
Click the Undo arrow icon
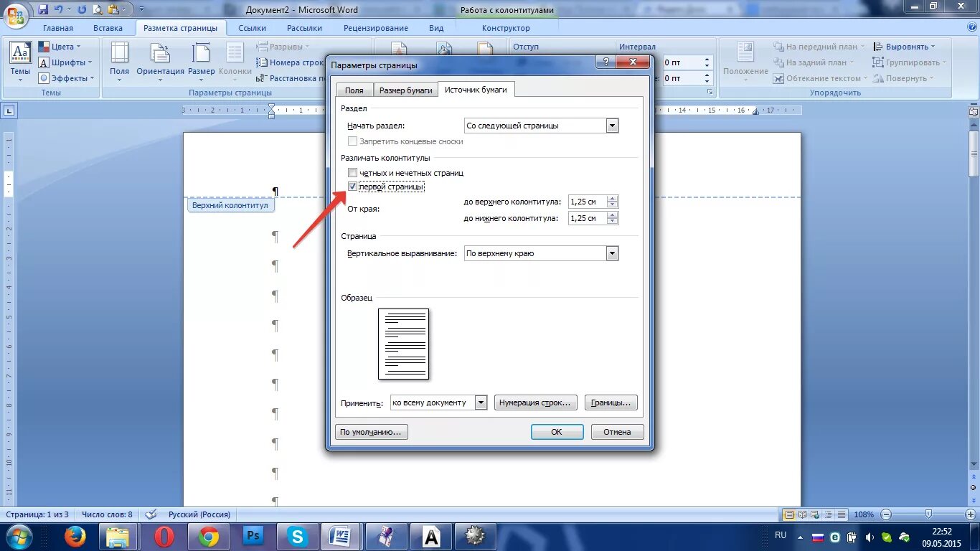(x=59, y=9)
